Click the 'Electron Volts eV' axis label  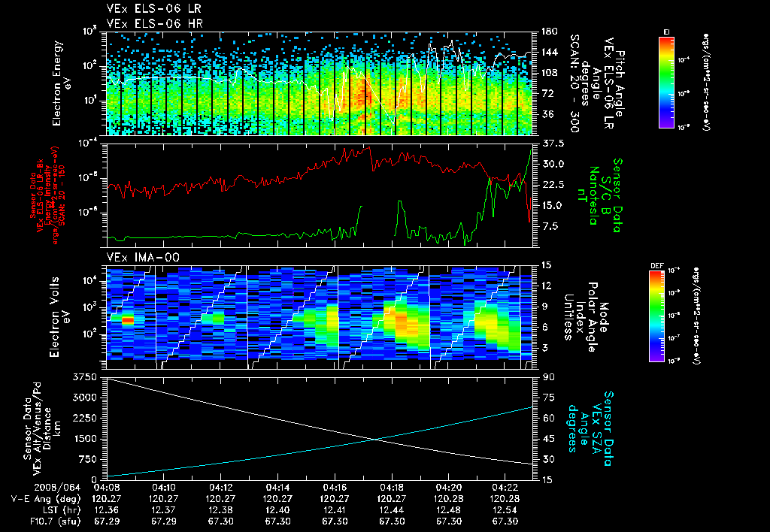point(59,317)
